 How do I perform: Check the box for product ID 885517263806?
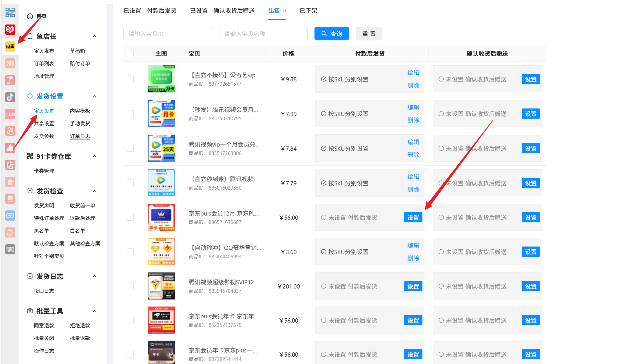pos(130,148)
